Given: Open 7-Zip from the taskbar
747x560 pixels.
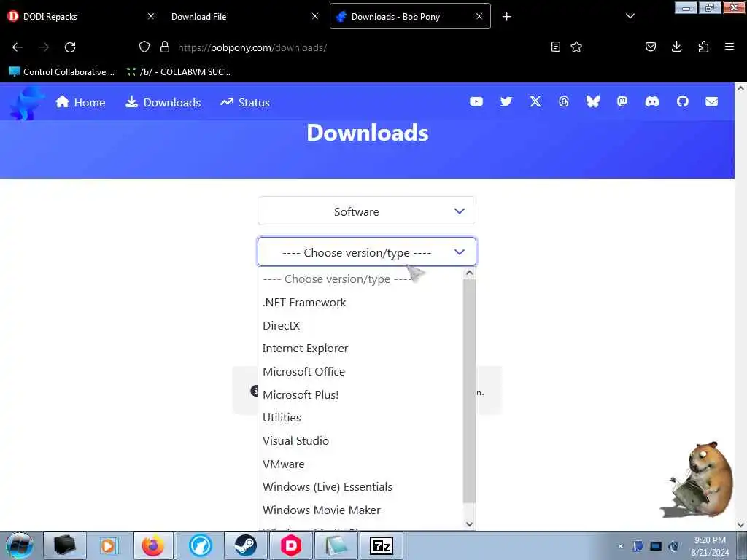Looking at the screenshot, I should click(381, 545).
